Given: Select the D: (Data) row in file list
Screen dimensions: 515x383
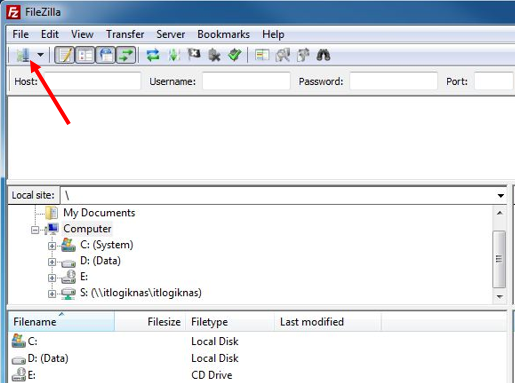Looking at the screenshot, I should pos(257,358).
